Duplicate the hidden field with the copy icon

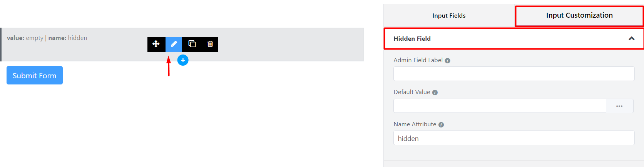tap(192, 44)
